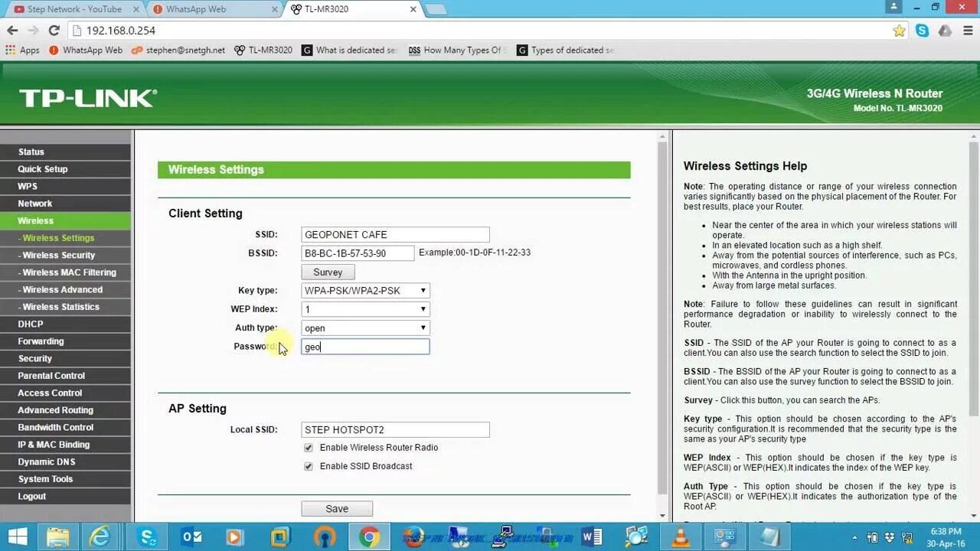Close the TL-MR3020 tab
Screen dimensions: 980x551
pyautogui.click(x=413, y=9)
